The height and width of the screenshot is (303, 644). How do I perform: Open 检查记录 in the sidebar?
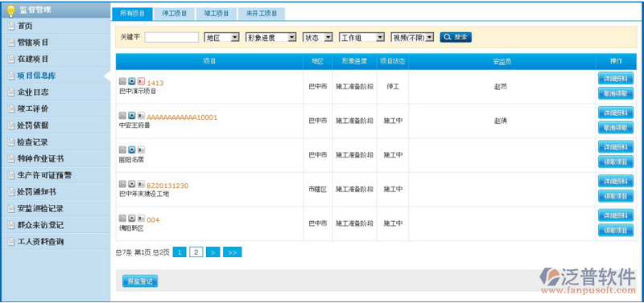pos(32,142)
